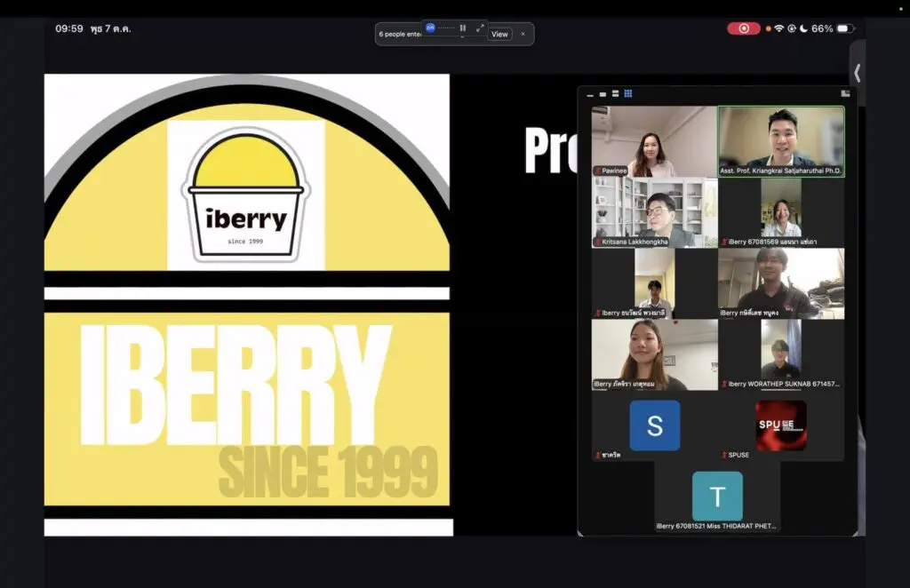
Task: Open the slide-over chevron on right edge
Action: (x=858, y=73)
